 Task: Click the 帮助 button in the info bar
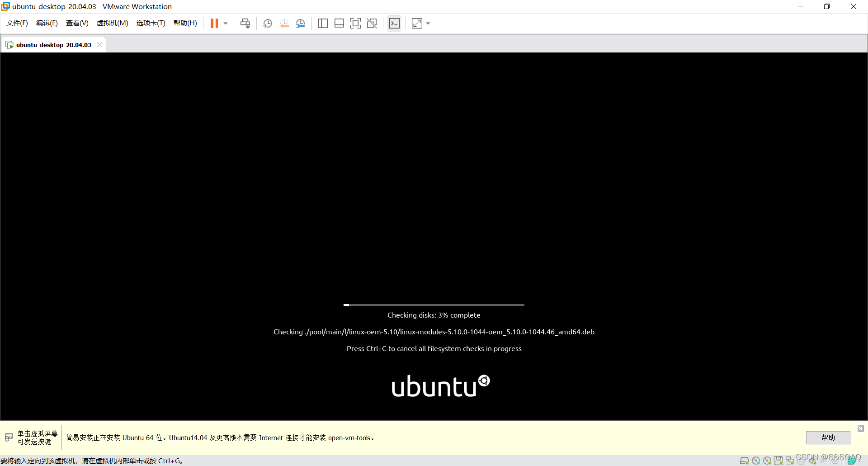(x=828, y=437)
